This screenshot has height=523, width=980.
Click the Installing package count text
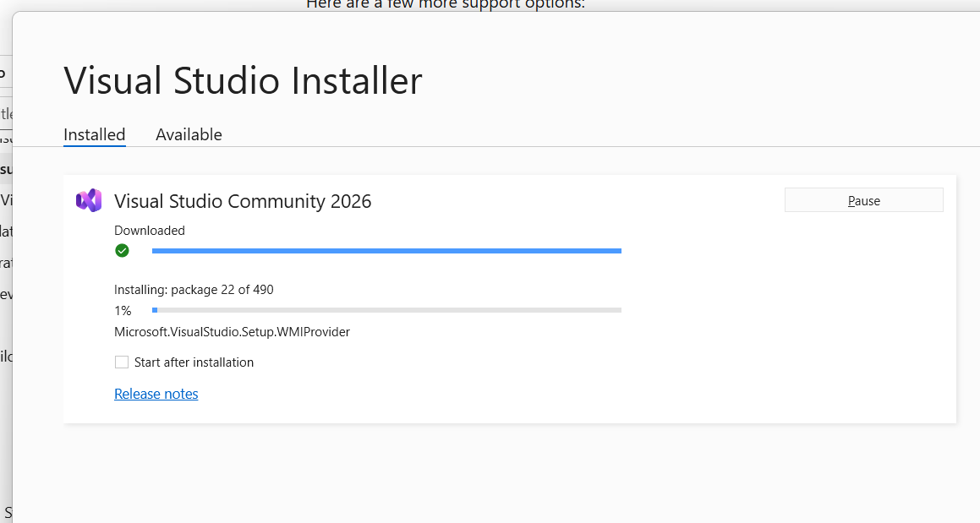coord(194,289)
